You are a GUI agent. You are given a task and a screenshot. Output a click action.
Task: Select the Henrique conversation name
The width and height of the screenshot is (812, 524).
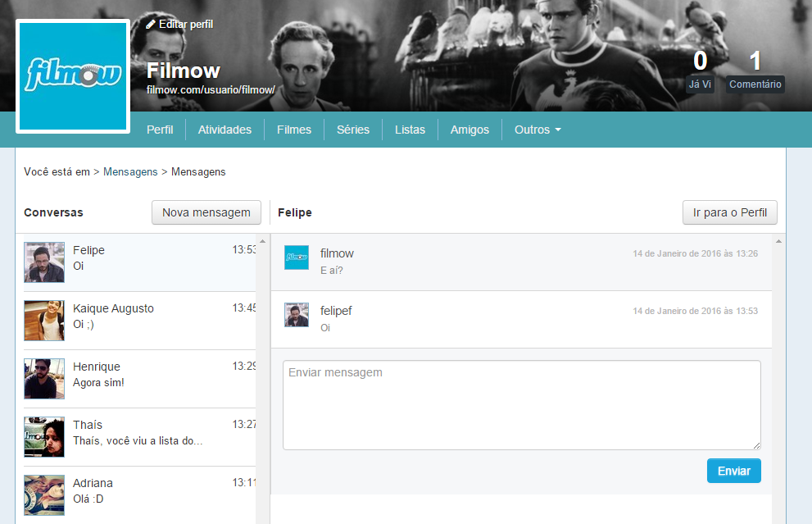click(x=97, y=367)
